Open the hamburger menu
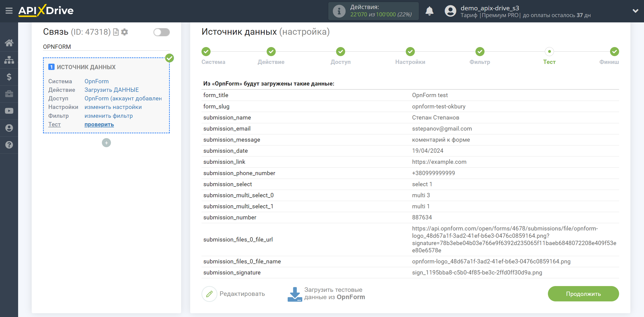Image resolution: width=644 pixels, height=317 pixels. (9, 11)
